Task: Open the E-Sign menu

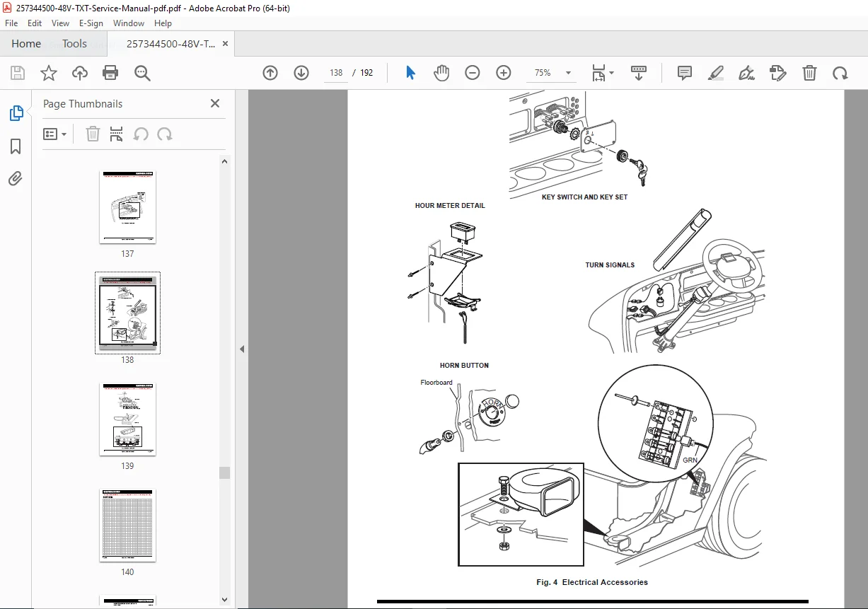Action: pos(91,23)
